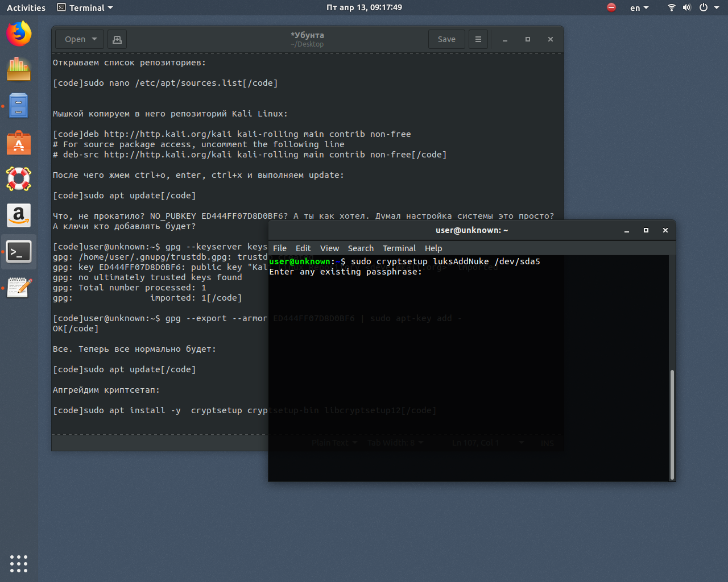Screen dimensions: 728x582
Task: Click the volume icon in top bar
Action: click(x=686, y=7)
